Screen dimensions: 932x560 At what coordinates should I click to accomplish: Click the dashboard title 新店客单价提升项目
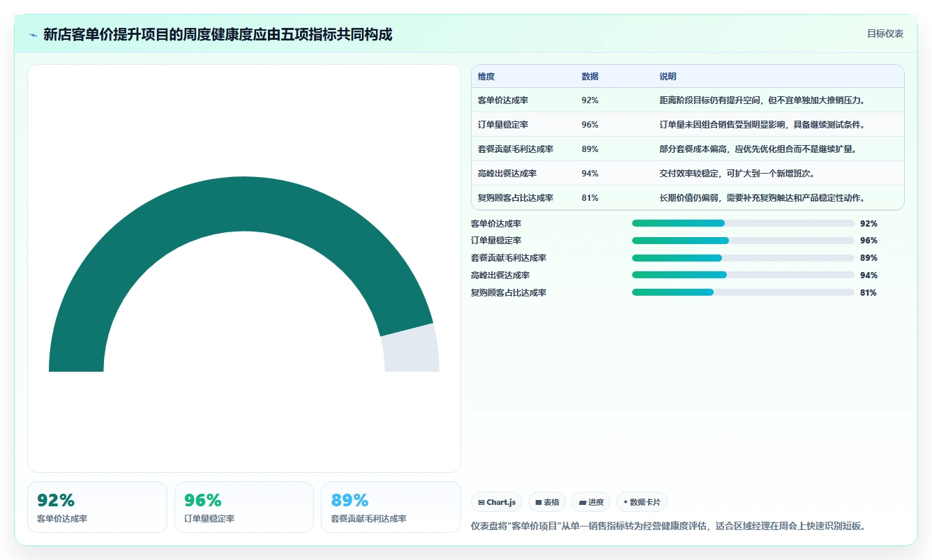(218, 34)
